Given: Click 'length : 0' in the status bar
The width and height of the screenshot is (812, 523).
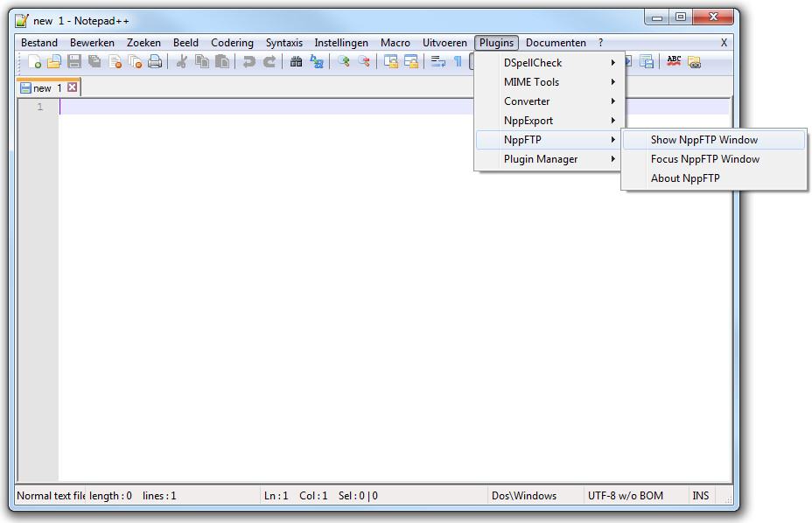Looking at the screenshot, I should click(110, 496).
